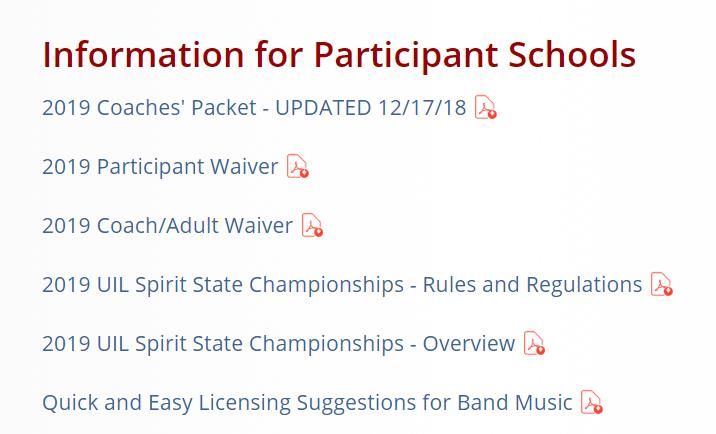
Task: Click the words Coaches' Packet
Action: 176,108
